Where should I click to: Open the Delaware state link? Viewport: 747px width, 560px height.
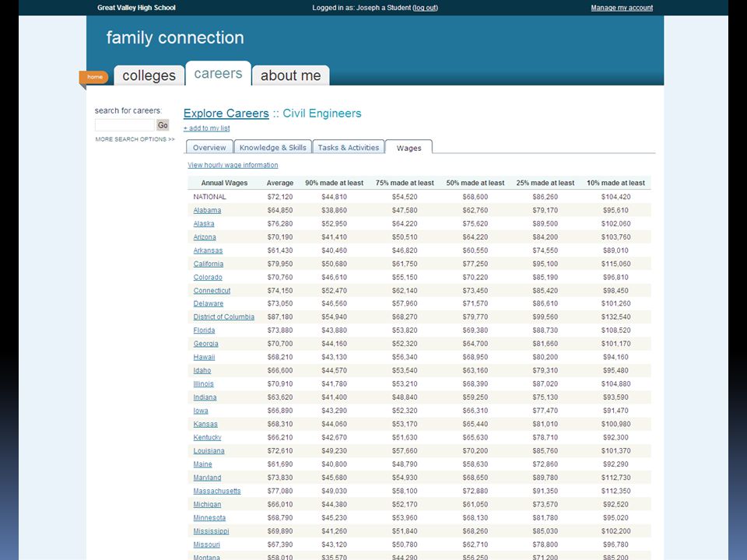(x=209, y=303)
